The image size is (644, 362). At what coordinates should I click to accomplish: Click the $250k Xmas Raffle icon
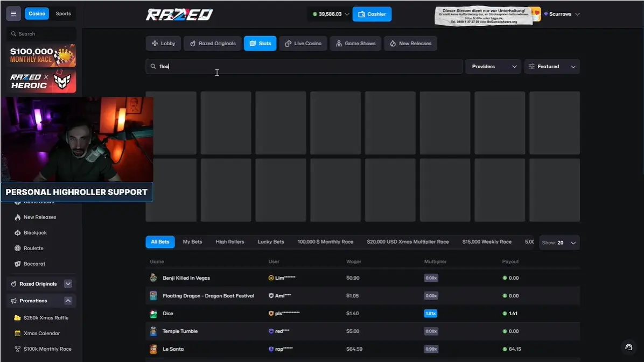click(17, 318)
